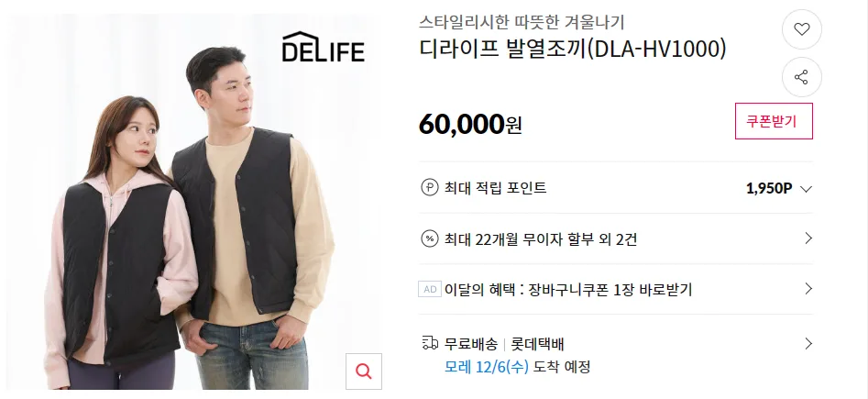This screenshot has width=868, height=399.
Task: Open 장바구니쿠폰 1장 바로받기 promotion link
Action: tap(610, 289)
